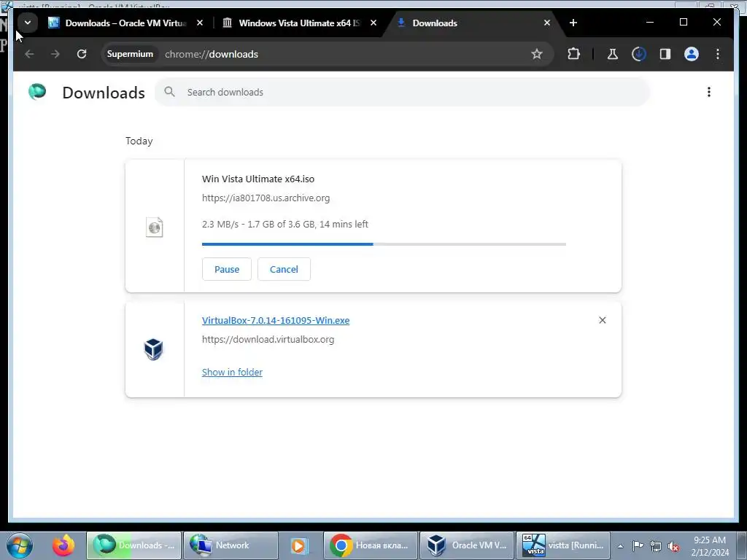The height and width of the screenshot is (560, 747).
Task: Open the clock showing 9:25 AM
Action: click(x=710, y=545)
